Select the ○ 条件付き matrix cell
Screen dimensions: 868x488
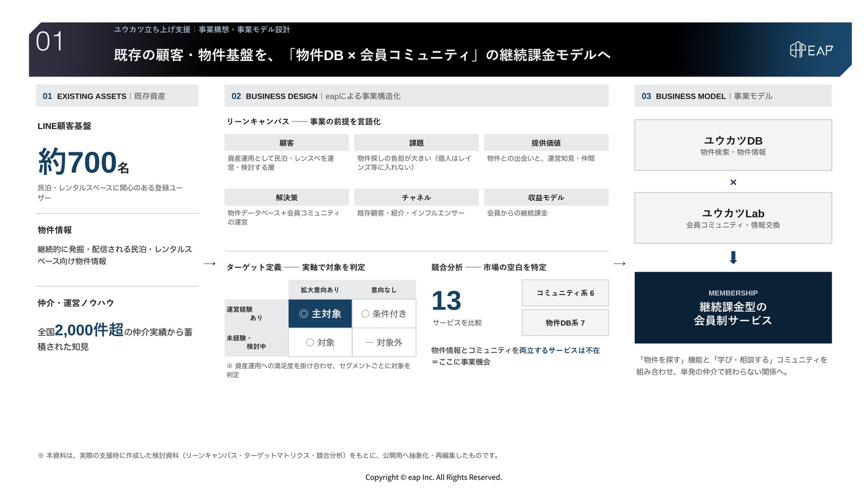[x=384, y=313]
